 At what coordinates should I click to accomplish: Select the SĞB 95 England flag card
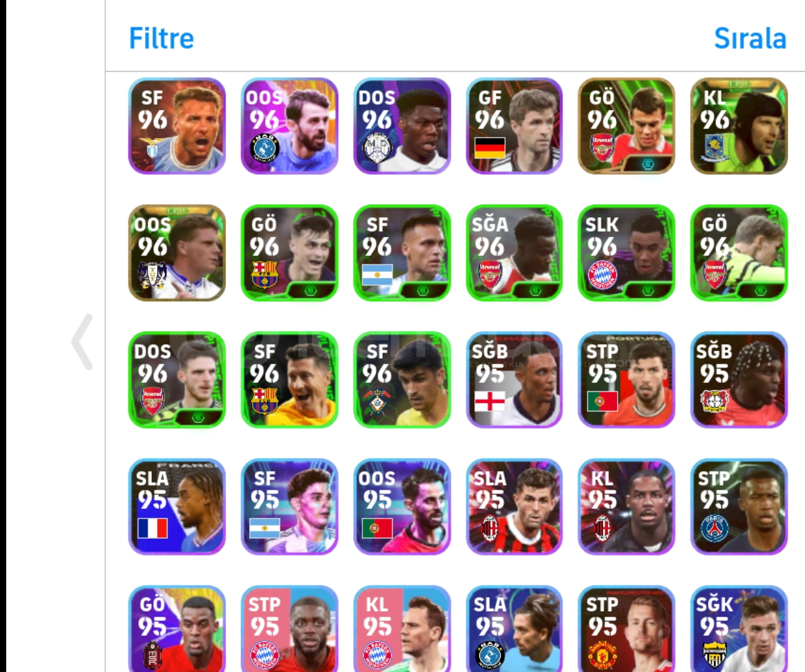pyautogui.click(x=514, y=380)
